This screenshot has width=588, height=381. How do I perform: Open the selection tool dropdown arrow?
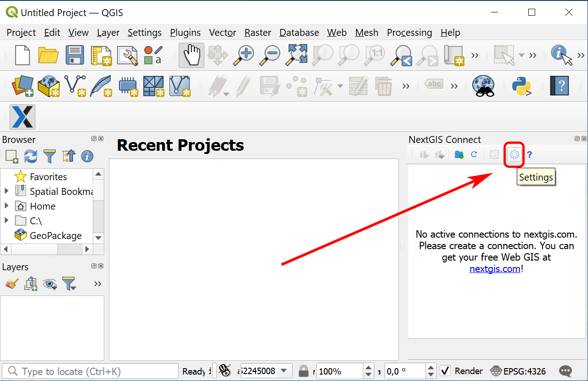(521, 55)
